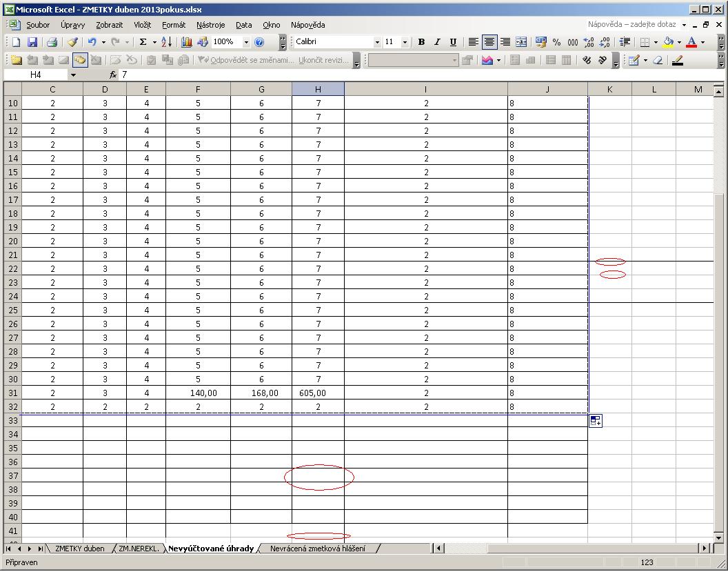Apply currency style formatting
Screen dimensions: 728x572
540,42
